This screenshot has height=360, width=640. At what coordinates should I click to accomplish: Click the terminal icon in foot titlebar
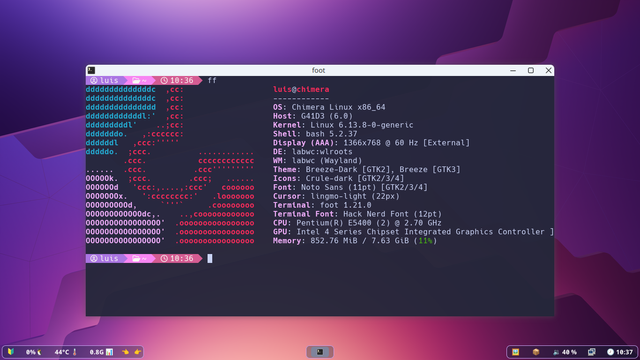pyautogui.click(x=91, y=70)
